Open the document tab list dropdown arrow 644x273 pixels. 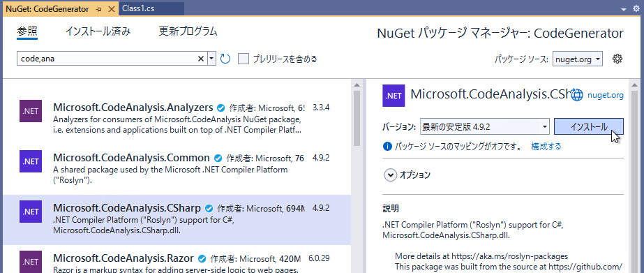point(624,9)
